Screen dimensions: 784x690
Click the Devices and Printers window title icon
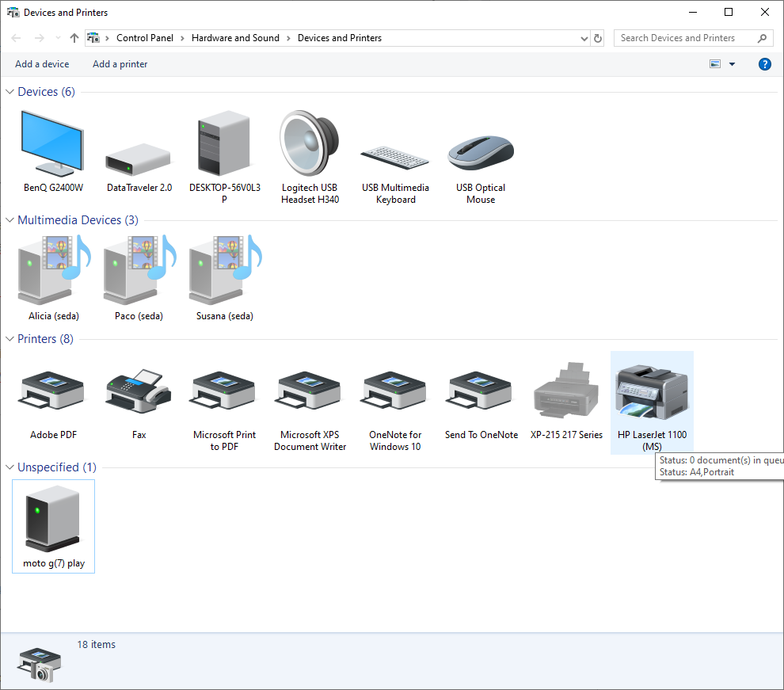(x=13, y=13)
